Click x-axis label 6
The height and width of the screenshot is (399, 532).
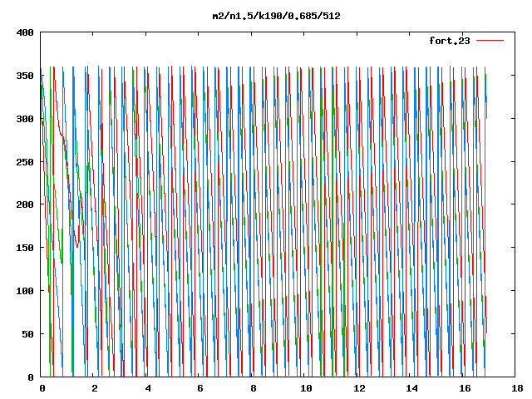(x=200, y=388)
